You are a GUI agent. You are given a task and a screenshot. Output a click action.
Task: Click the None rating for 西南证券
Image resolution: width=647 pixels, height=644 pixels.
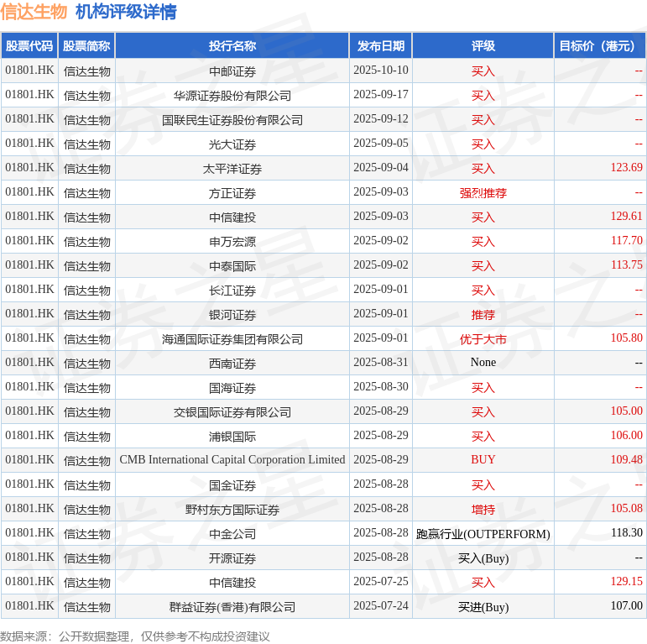pyautogui.click(x=483, y=362)
